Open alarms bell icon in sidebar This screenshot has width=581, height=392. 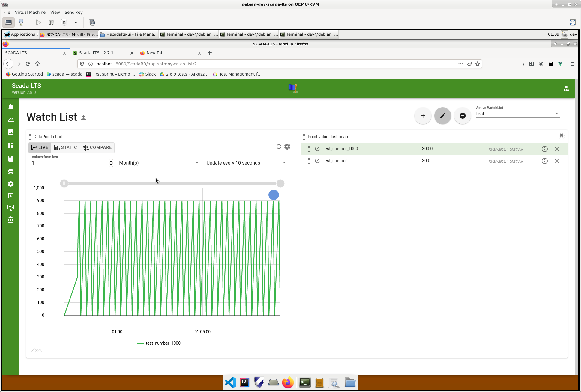coord(11,107)
